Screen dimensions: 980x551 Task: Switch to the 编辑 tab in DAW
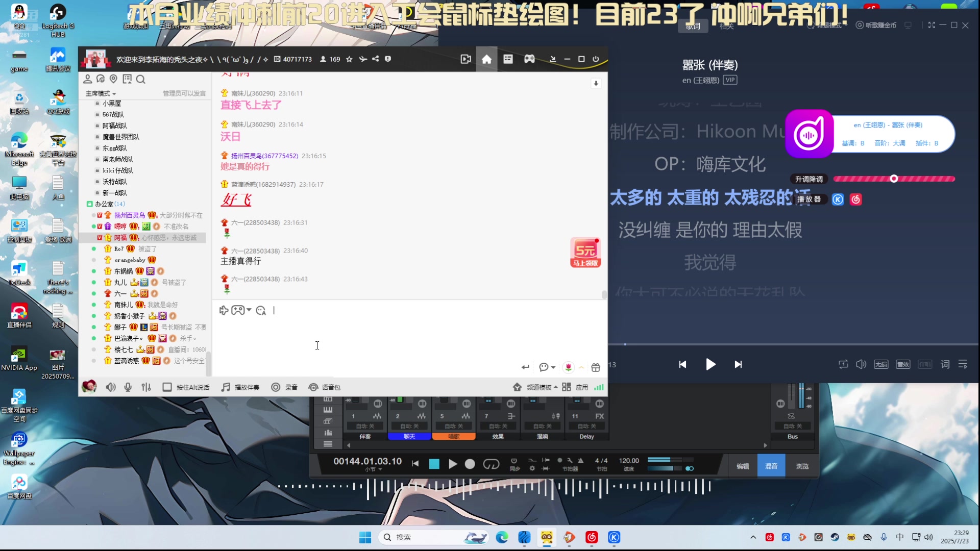743,466
